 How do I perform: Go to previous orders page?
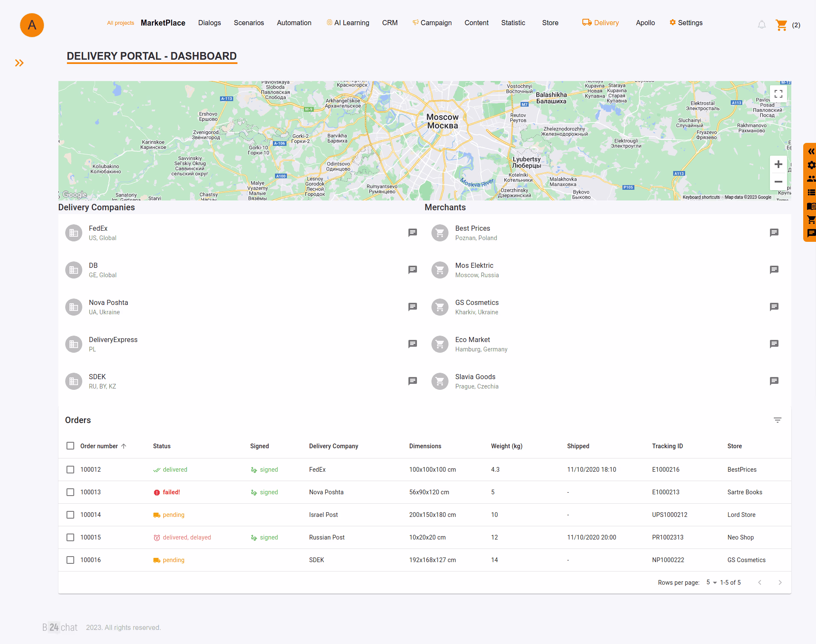[x=760, y=583]
